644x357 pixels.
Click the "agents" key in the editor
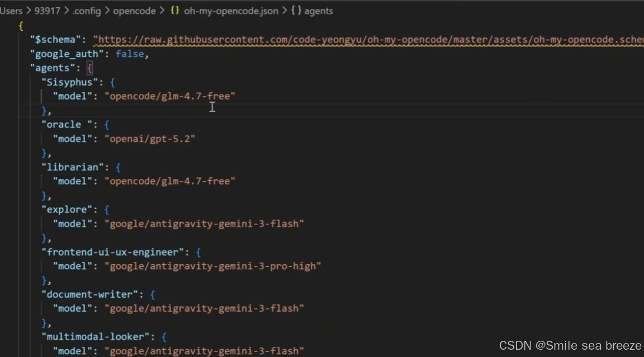[53, 68]
